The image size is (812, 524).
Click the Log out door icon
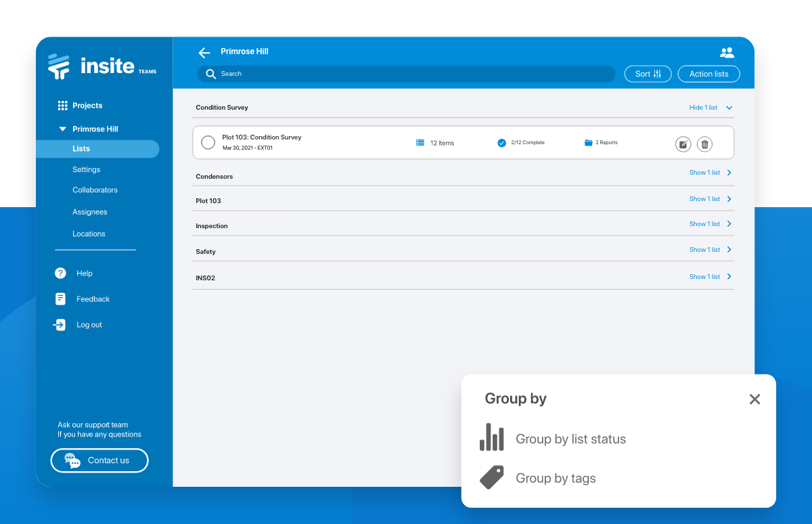click(60, 325)
